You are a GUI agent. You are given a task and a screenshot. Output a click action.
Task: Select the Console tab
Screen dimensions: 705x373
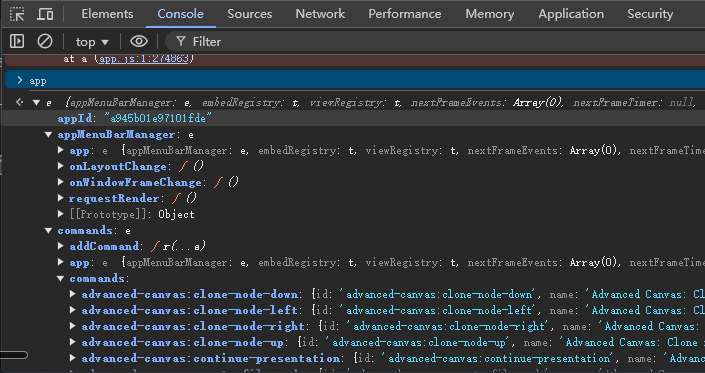point(180,14)
